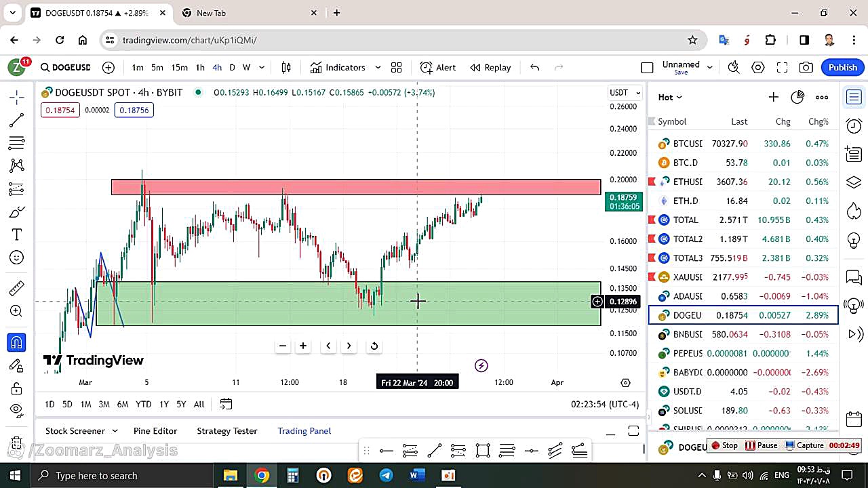Image resolution: width=868 pixels, height=488 pixels.
Task: Create an Alert
Action: (438, 67)
